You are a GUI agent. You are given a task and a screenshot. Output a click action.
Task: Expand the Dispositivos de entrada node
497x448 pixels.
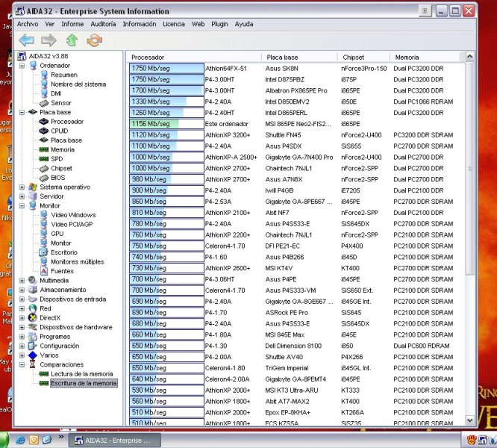(x=22, y=299)
